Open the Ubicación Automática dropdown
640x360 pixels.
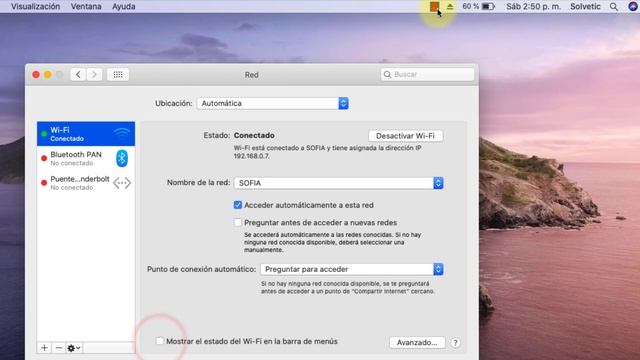(272, 103)
